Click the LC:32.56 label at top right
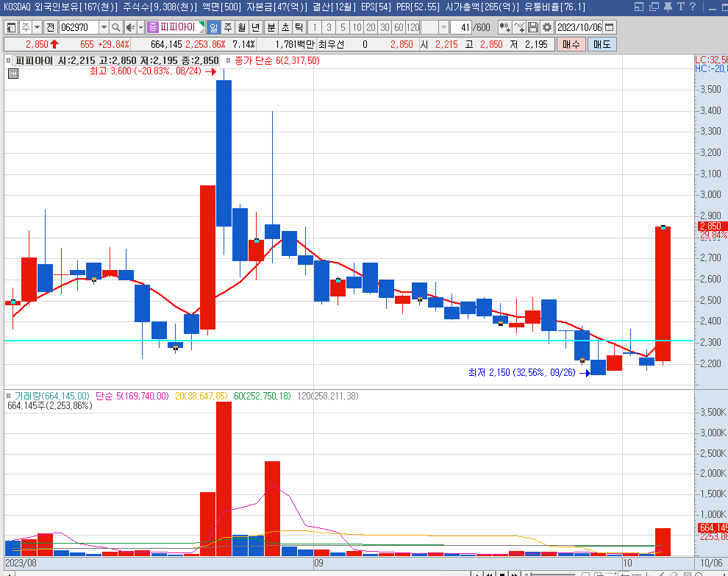The height and width of the screenshot is (576, 728). 711,60
